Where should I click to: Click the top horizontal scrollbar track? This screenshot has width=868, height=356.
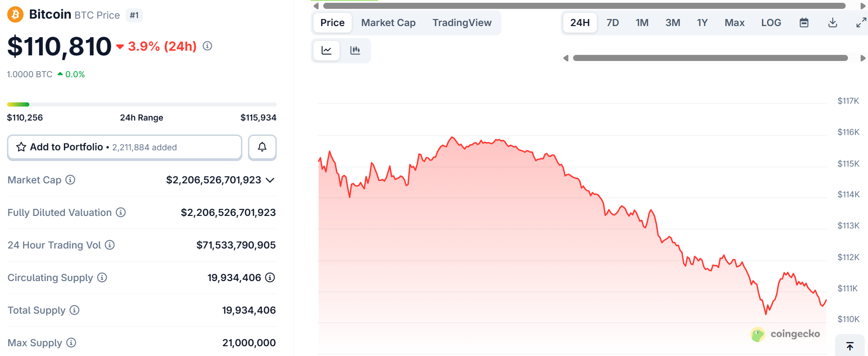coord(584,6)
